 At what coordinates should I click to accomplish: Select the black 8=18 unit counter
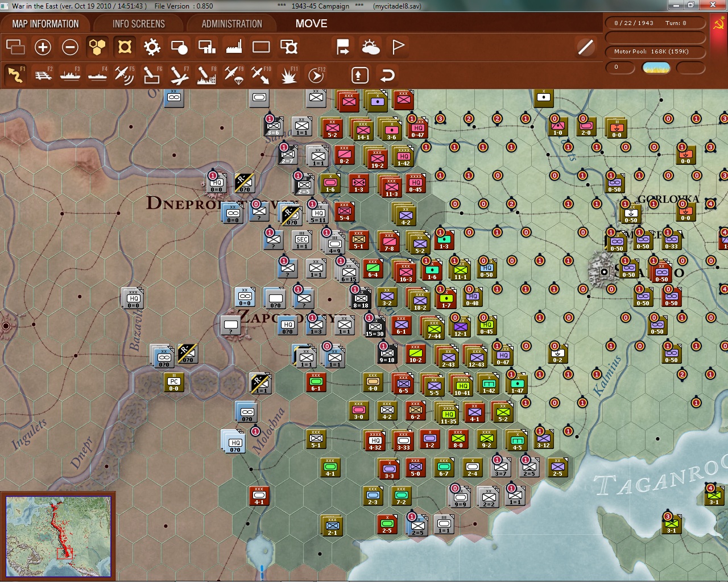point(361,299)
